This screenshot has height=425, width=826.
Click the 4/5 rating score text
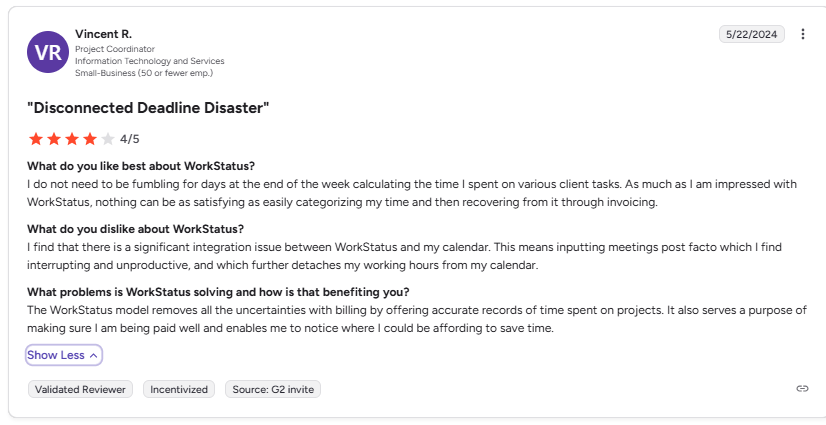click(130, 139)
